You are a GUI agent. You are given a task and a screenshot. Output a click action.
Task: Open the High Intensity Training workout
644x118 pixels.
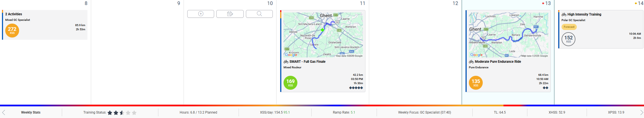(x=584, y=14)
